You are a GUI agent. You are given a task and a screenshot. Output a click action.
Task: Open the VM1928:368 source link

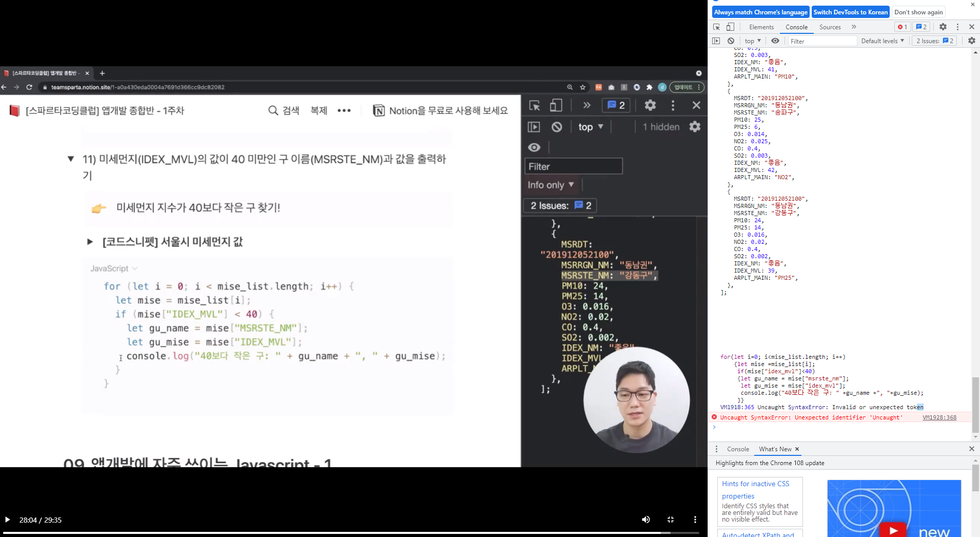939,417
